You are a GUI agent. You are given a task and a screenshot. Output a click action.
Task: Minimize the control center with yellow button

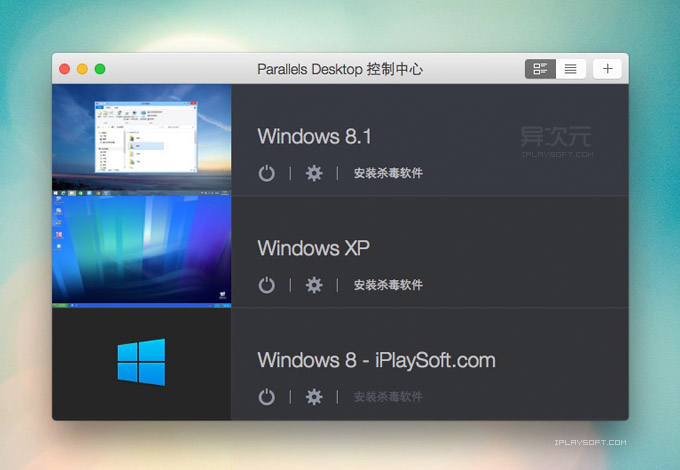click(x=82, y=69)
